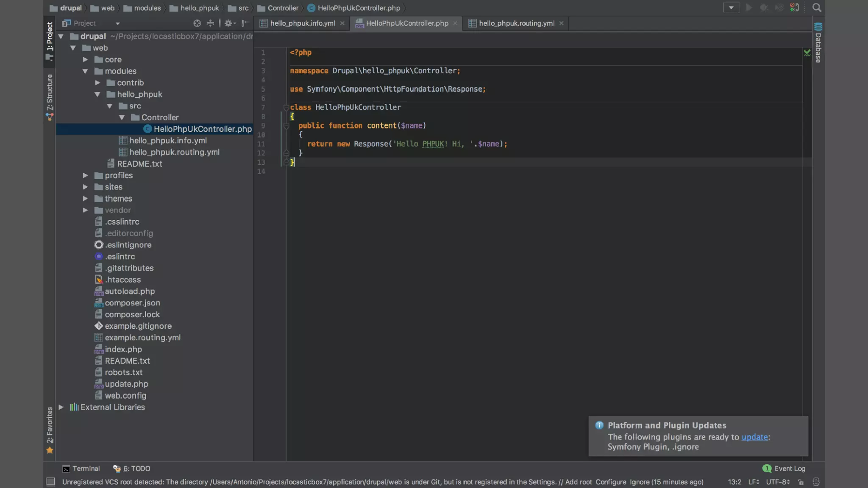The height and width of the screenshot is (488, 868).
Task: Click the update link in notification
Action: point(754,437)
